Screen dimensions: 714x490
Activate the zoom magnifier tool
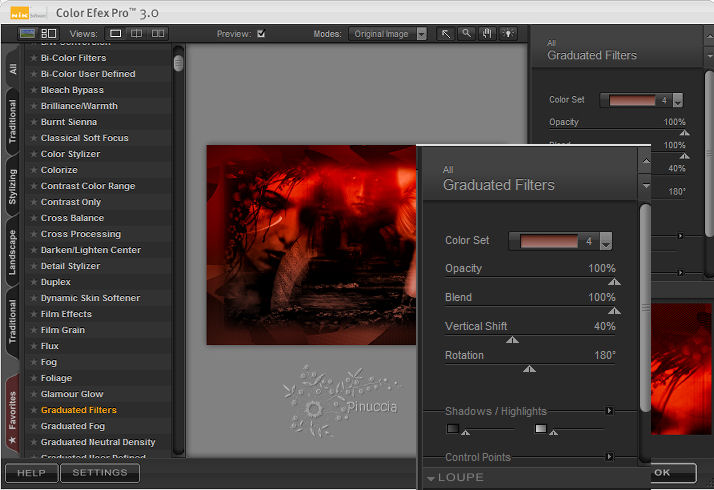467,33
